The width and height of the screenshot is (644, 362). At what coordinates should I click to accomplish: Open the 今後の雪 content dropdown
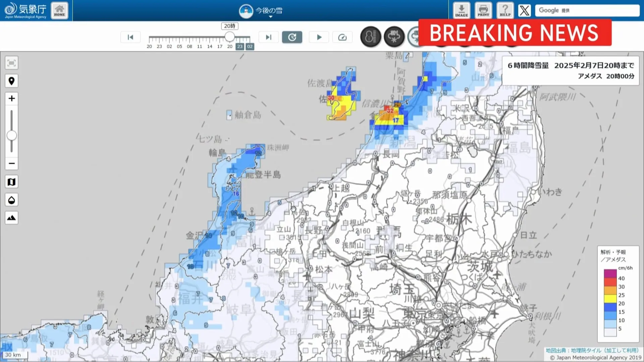click(x=261, y=11)
